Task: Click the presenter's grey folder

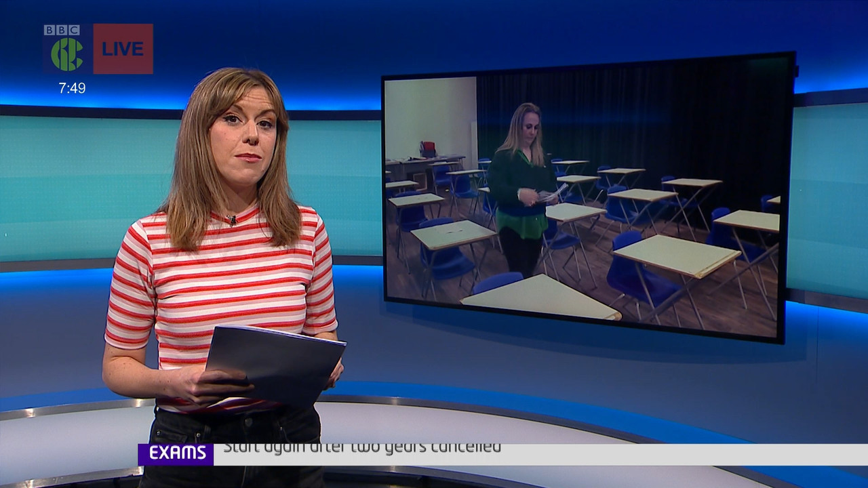Action: [276, 366]
